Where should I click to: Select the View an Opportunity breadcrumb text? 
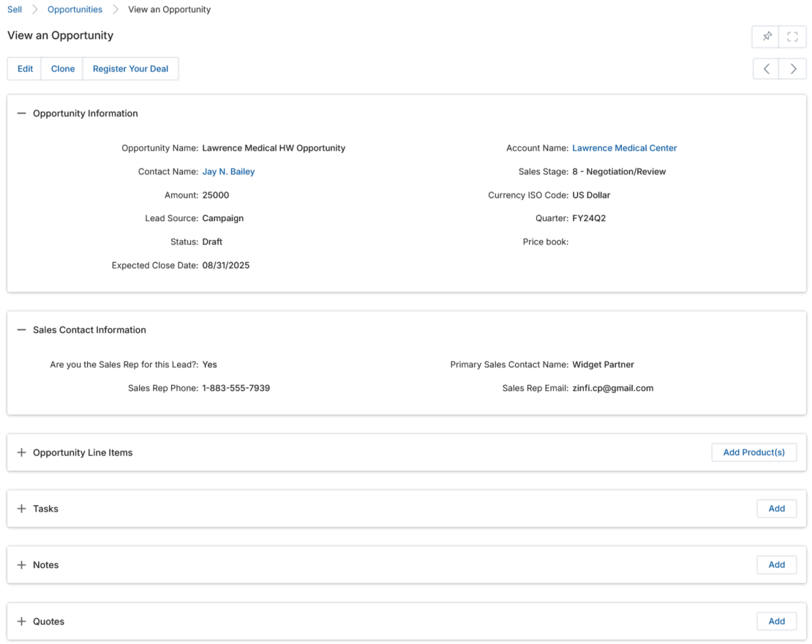coord(169,10)
